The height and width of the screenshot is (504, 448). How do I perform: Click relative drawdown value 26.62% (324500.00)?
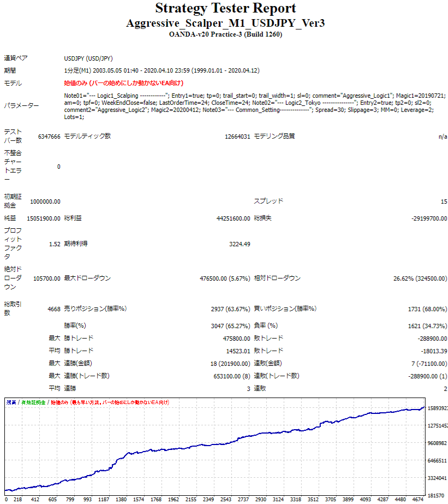pos(420,278)
